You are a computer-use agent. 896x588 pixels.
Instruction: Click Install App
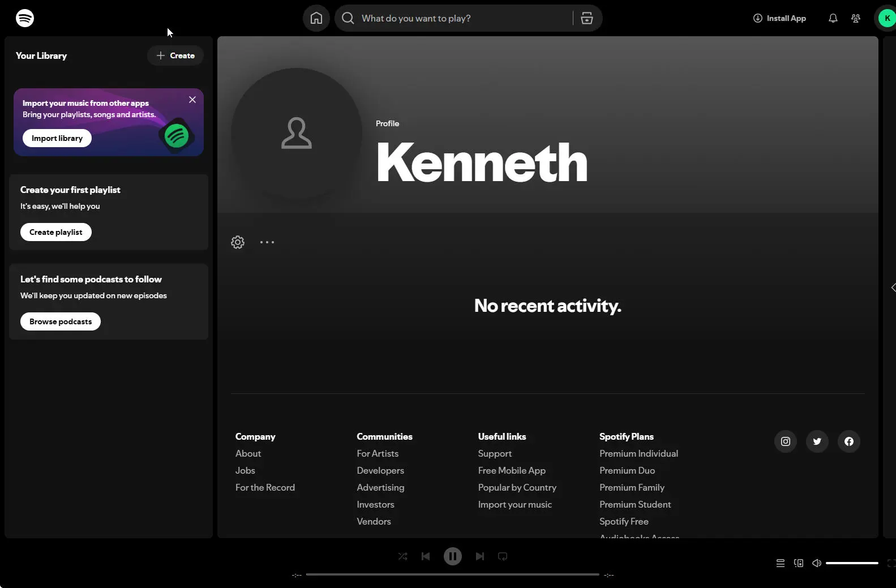(x=779, y=18)
